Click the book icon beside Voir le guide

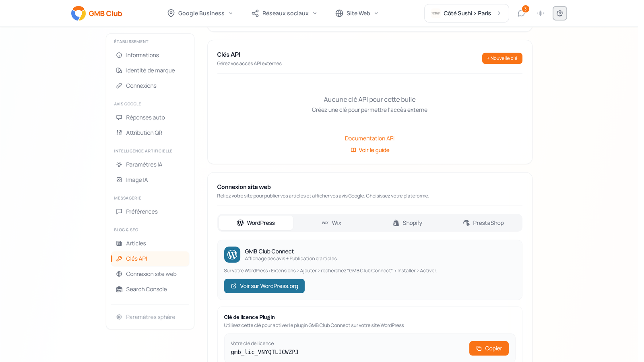point(353,150)
